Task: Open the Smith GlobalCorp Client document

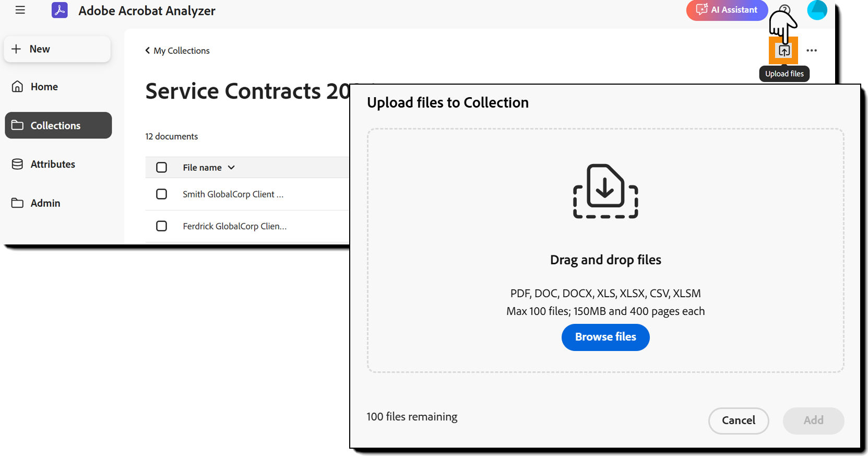Action: (233, 194)
